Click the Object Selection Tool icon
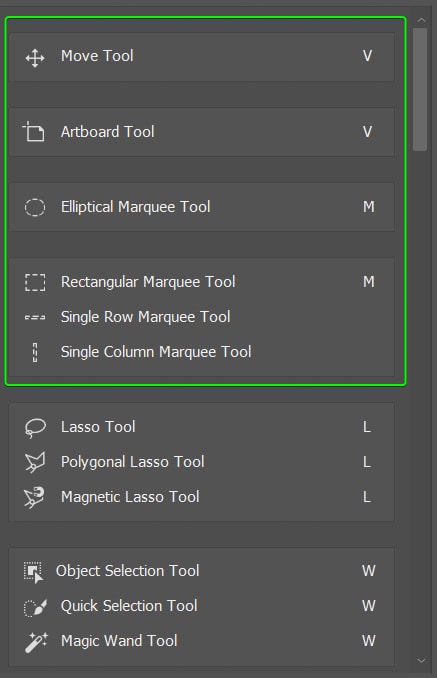Image resolution: width=437 pixels, height=678 pixels. click(x=33, y=572)
